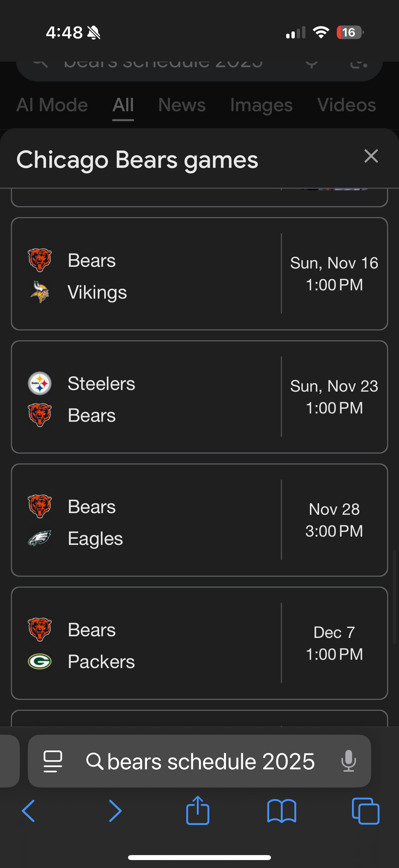This screenshot has height=868, width=399.
Task: Select the Videos search tab
Action: (346, 105)
